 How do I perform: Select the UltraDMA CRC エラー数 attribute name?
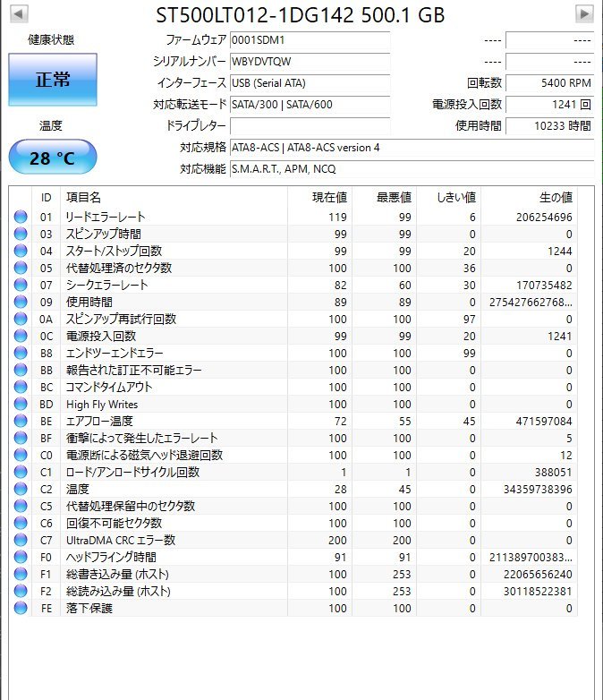point(121,540)
